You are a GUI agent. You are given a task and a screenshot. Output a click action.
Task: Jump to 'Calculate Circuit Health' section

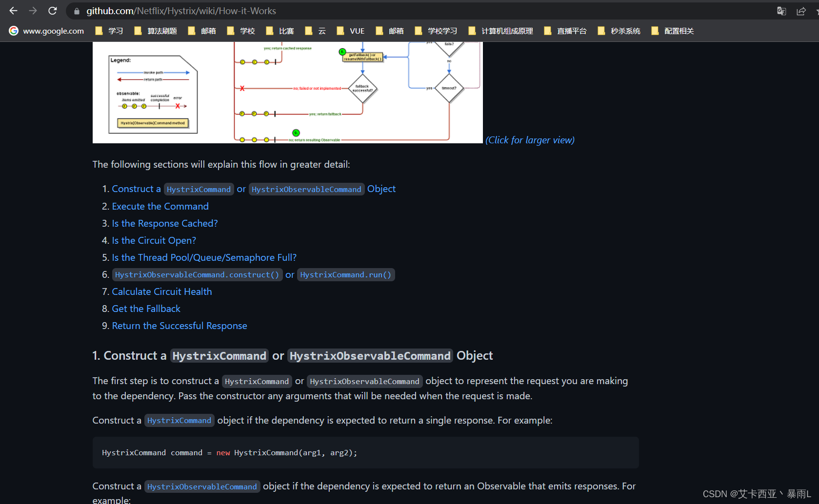coord(162,291)
